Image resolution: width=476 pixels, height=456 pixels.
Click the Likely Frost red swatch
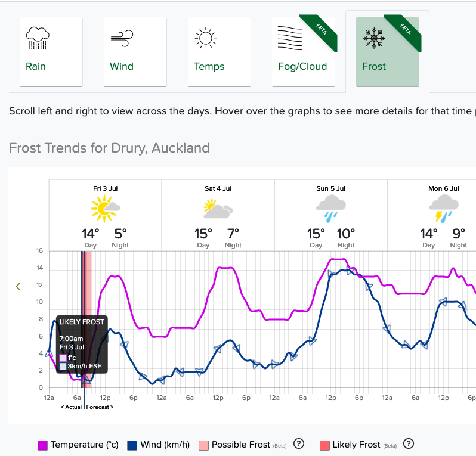[x=325, y=445]
